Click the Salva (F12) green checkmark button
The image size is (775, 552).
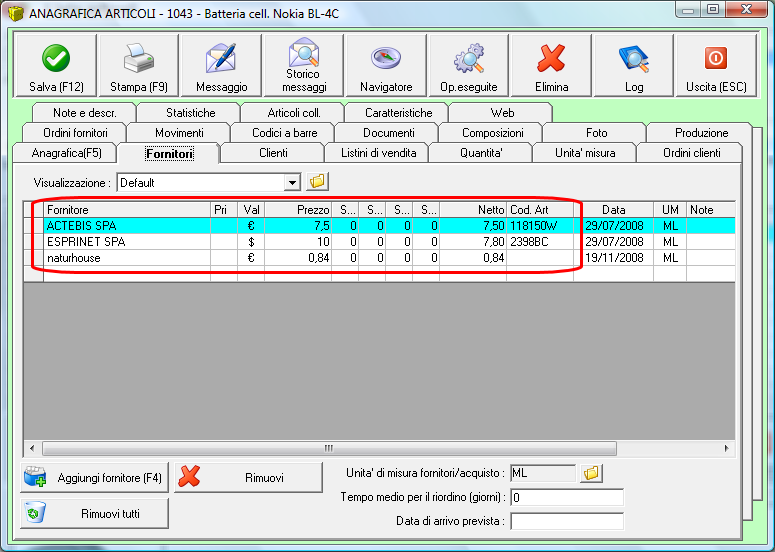point(56,65)
